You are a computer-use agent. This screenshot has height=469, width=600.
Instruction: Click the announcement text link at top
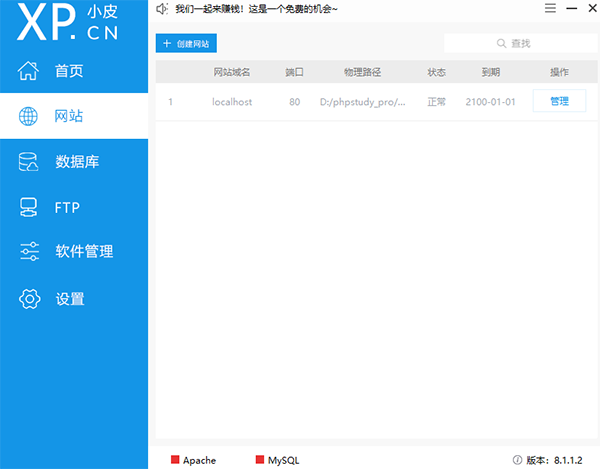[x=256, y=9]
